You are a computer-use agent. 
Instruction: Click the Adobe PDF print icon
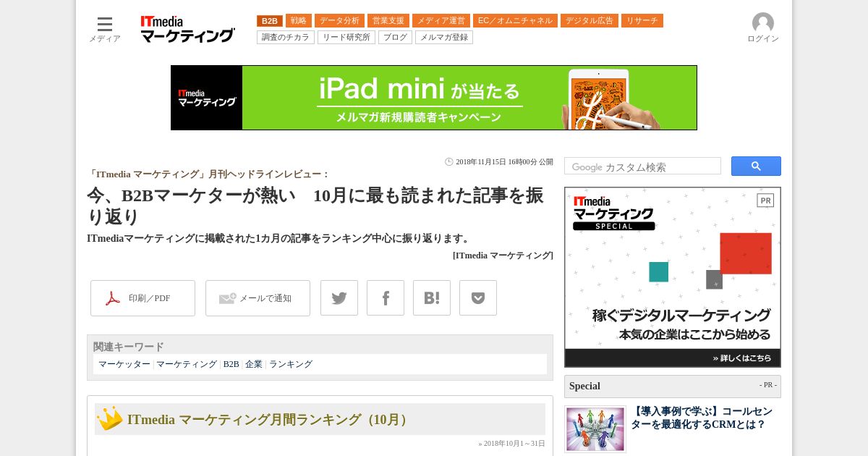click(113, 298)
